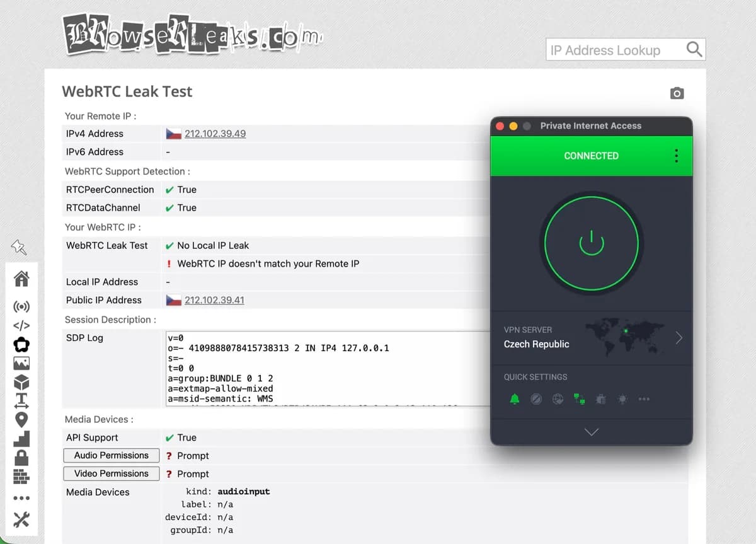The height and width of the screenshot is (544, 756).
Task: Click the Local IP Address row label
Action: [x=102, y=282]
